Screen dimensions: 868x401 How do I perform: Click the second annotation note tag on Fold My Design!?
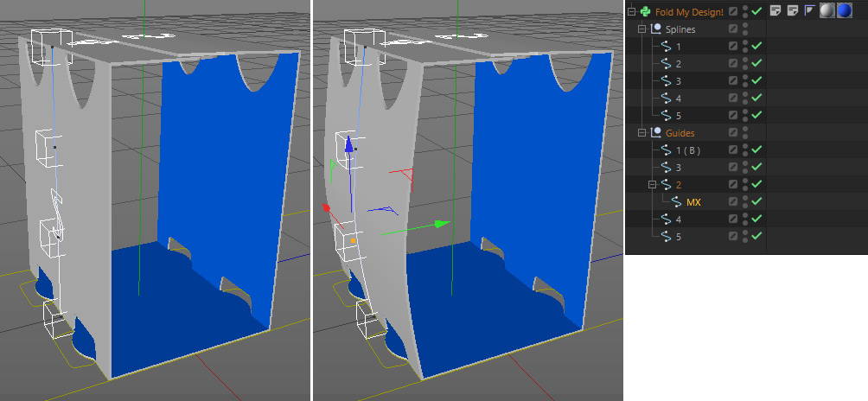coord(793,11)
